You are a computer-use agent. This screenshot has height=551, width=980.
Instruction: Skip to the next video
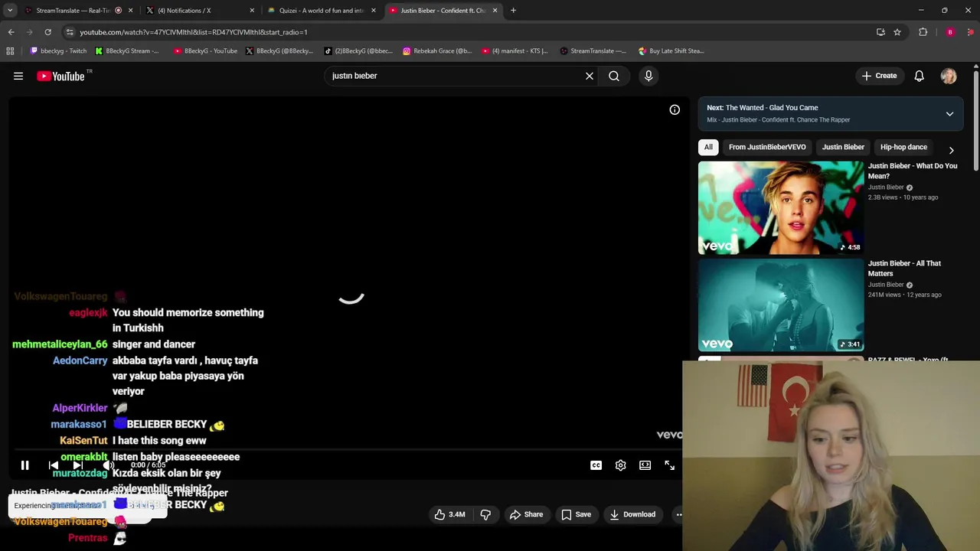pyautogui.click(x=77, y=465)
